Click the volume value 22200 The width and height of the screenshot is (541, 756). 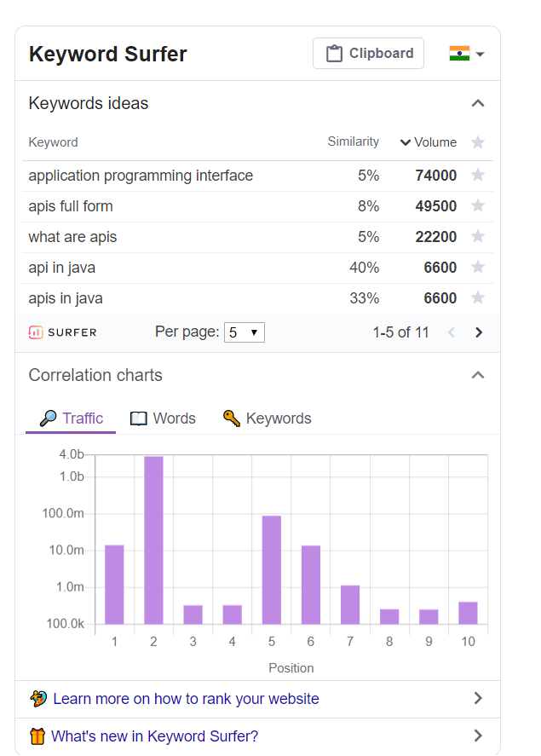[436, 237]
